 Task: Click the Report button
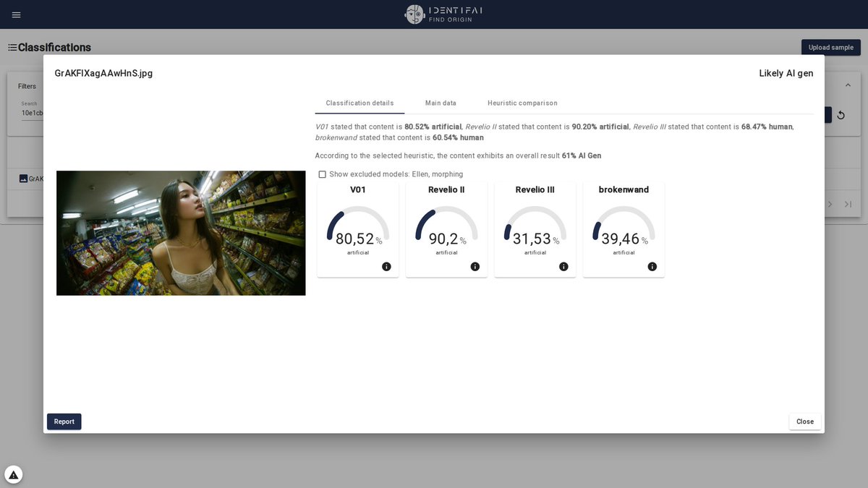coord(64,421)
